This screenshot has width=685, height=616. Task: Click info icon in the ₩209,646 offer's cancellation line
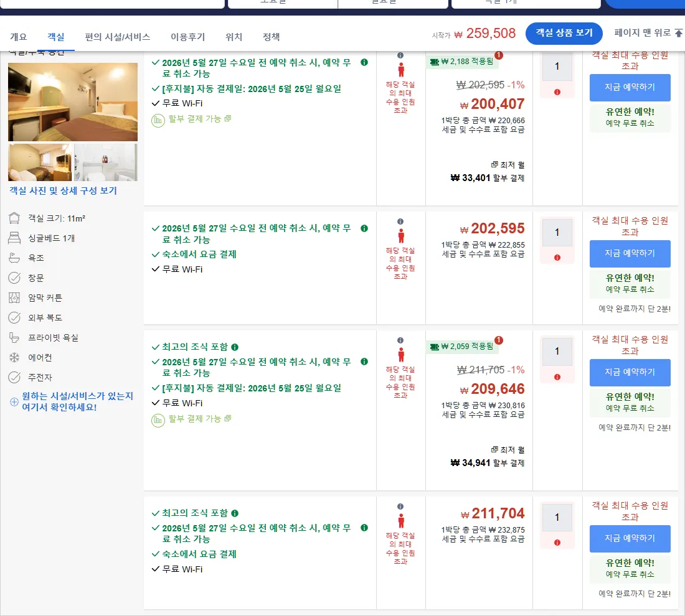pyautogui.click(x=364, y=362)
